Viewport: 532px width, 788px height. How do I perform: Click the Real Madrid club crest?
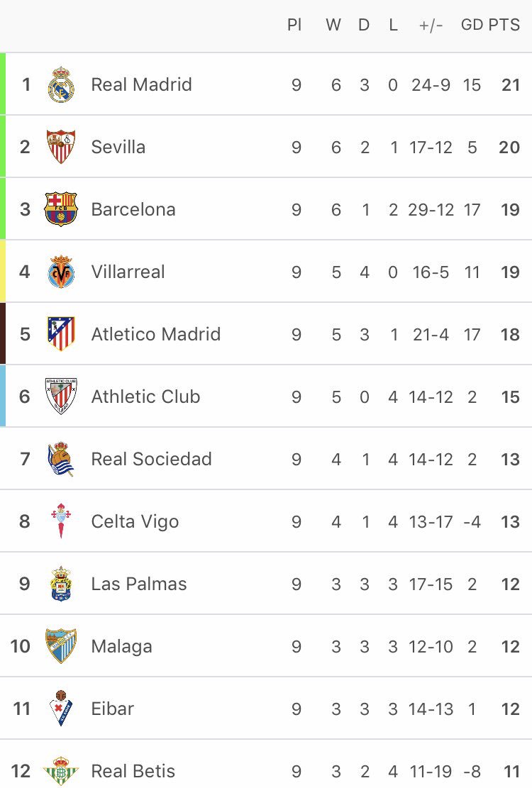click(61, 85)
